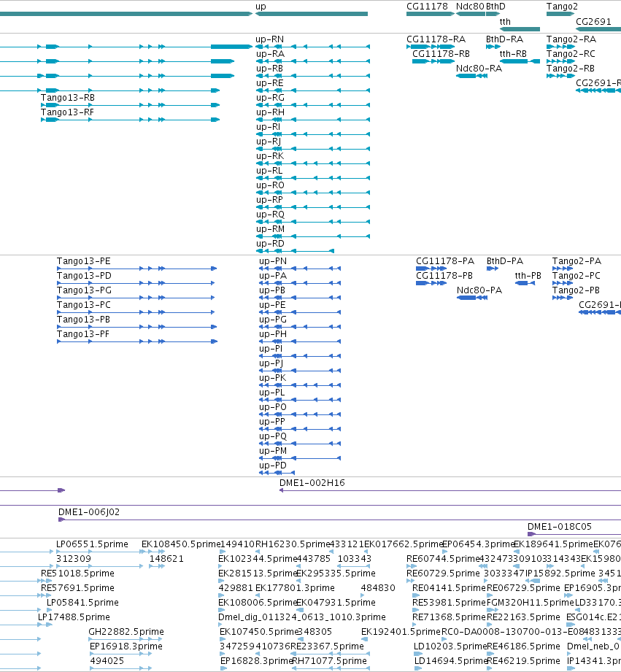Click transcript up-RM label

(x=270, y=229)
